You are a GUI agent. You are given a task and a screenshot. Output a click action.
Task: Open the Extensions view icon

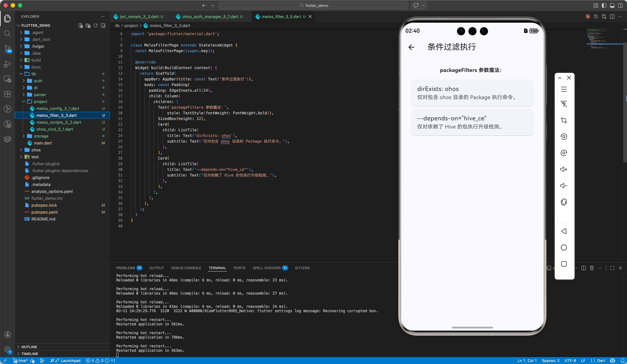(8, 94)
